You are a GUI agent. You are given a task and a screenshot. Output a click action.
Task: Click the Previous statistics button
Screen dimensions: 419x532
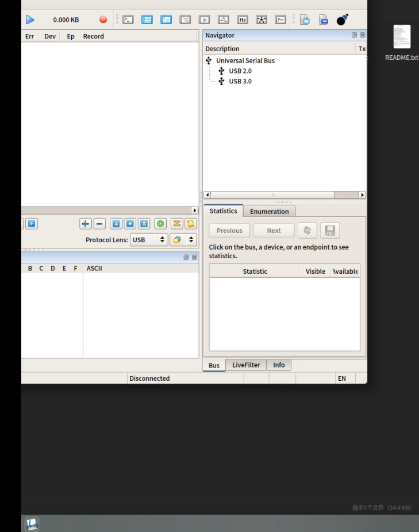[x=229, y=231]
